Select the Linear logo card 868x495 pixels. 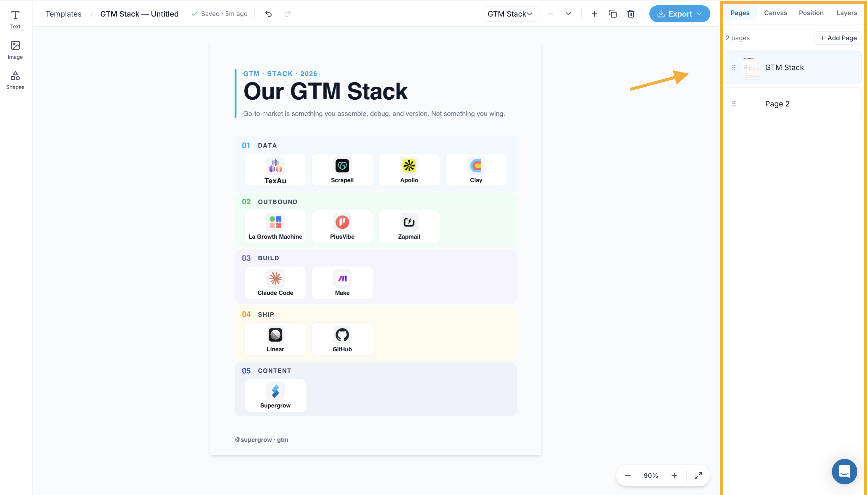[x=275, y=339]
